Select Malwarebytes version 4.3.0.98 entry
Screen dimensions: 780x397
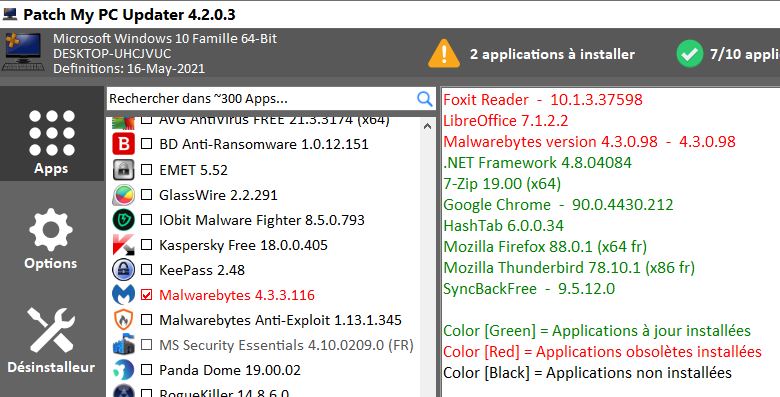589,142
